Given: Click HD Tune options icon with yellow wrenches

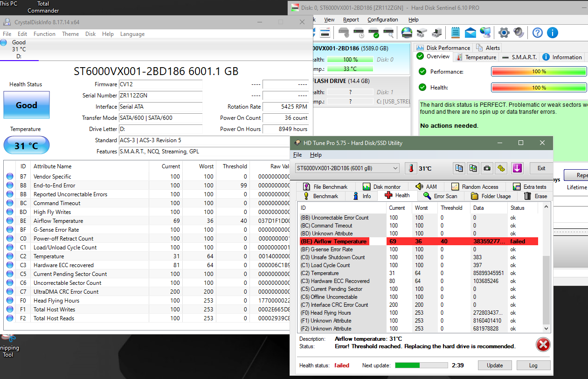Looking at the screenshot, I should [x=501, y=168].
